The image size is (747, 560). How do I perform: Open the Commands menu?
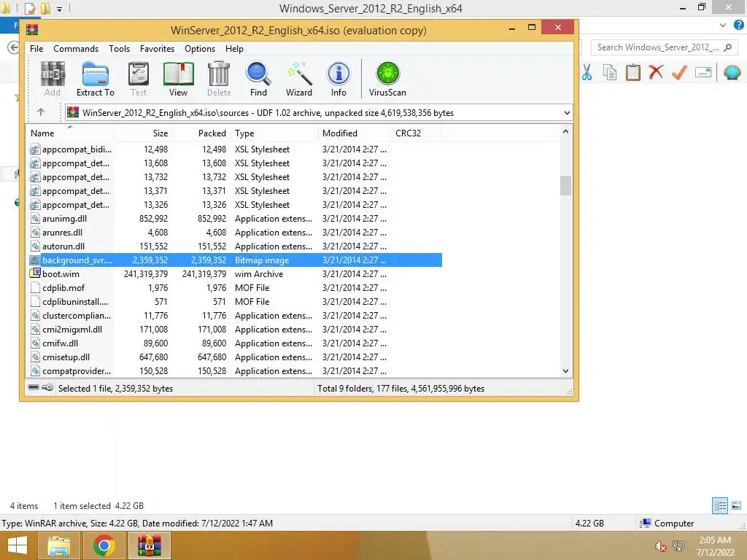click(x=76, y=49)
